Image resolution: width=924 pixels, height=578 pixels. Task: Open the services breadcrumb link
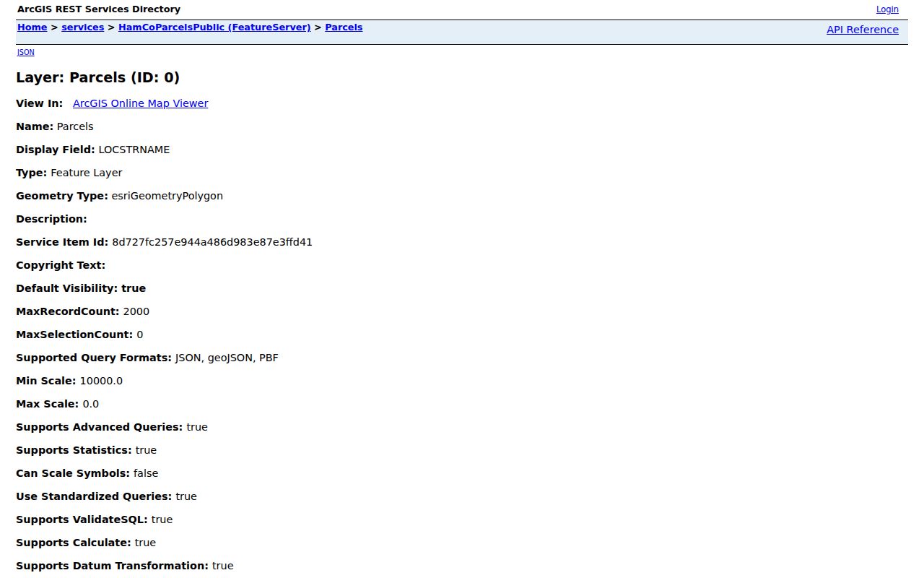click(83, 27)
